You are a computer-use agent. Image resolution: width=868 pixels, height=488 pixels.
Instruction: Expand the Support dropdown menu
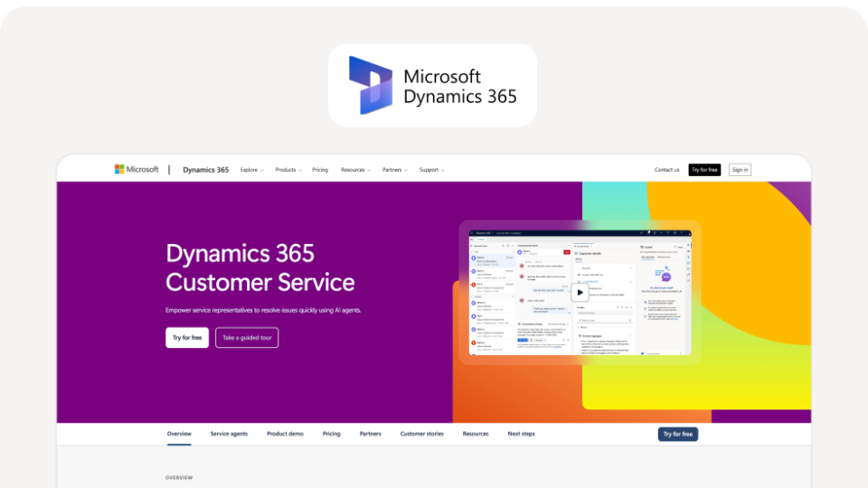click(x=432, y=170)
